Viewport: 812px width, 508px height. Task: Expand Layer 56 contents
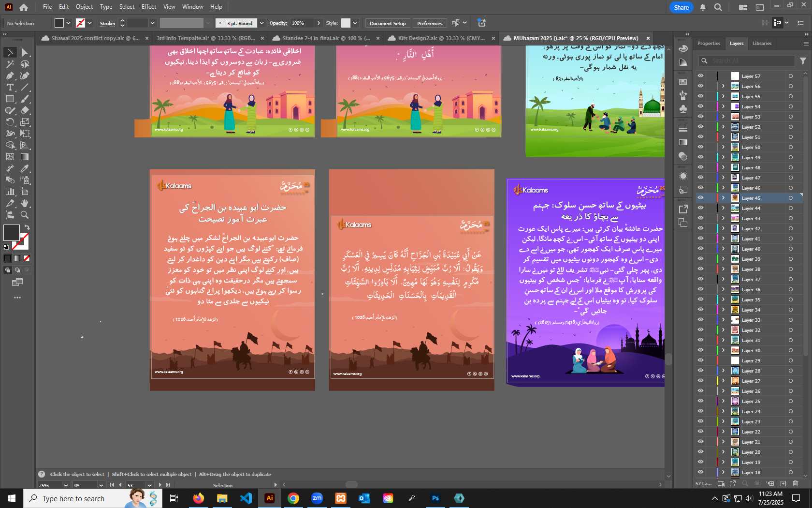[x=723, y=86]
